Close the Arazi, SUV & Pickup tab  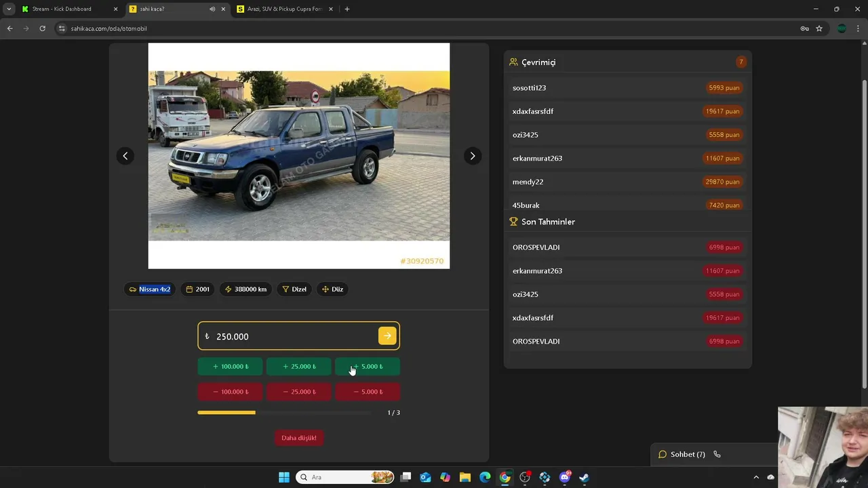tap(331, 9)
